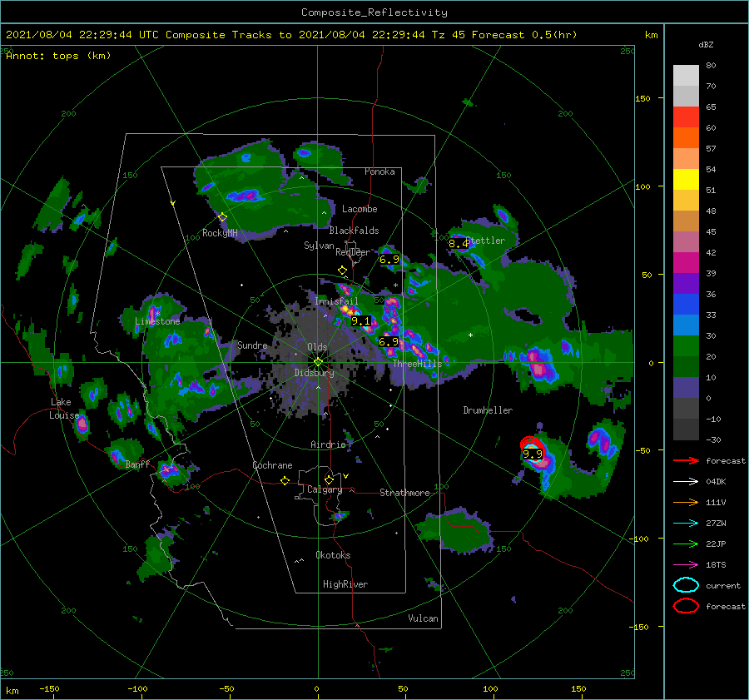Click the Okotoks town label
Image resolution: width=749 pixels, height=700 pixels.
click(333, 554)
